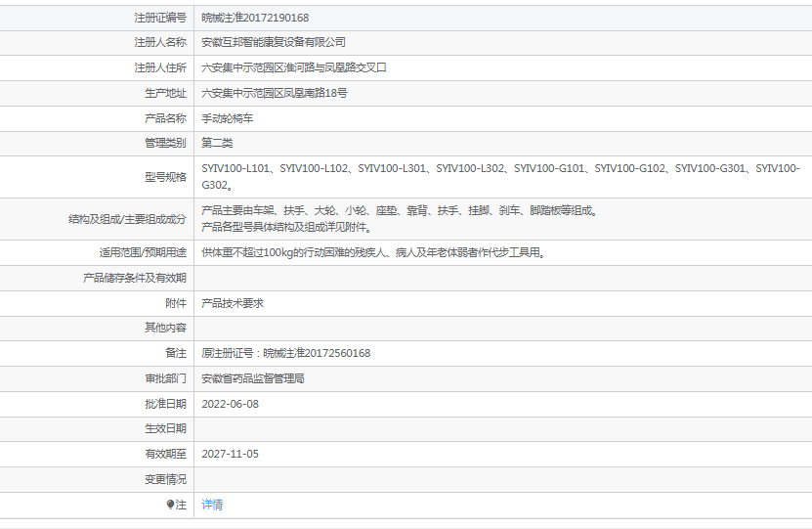
Task: Click the 产品名称 label
Action: [166, 118]
